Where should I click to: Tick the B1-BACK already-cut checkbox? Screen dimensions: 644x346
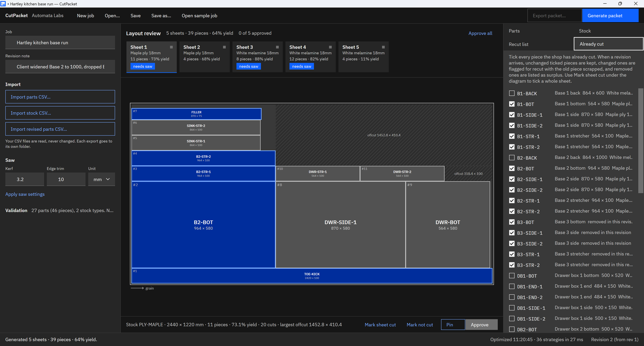pyautogui.click(x=512, y=93)
